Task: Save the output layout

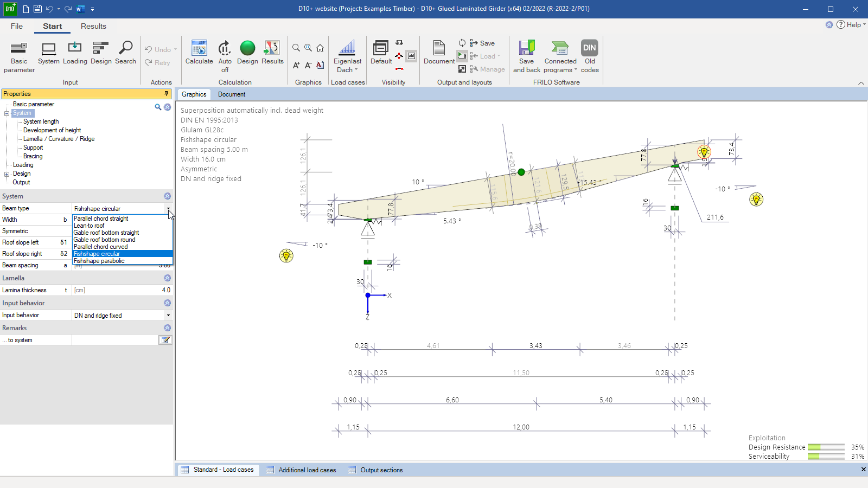Action: [482, 43]
